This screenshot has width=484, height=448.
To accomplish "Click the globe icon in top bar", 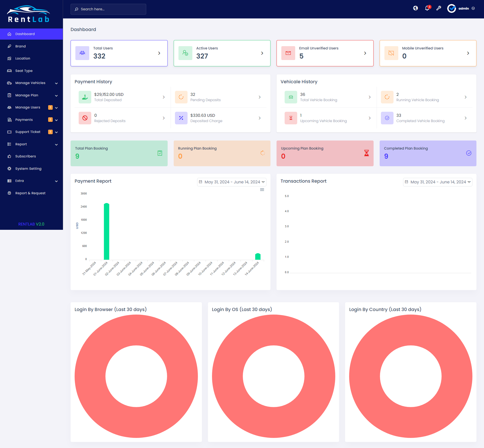I will click(x=415, y=8).
